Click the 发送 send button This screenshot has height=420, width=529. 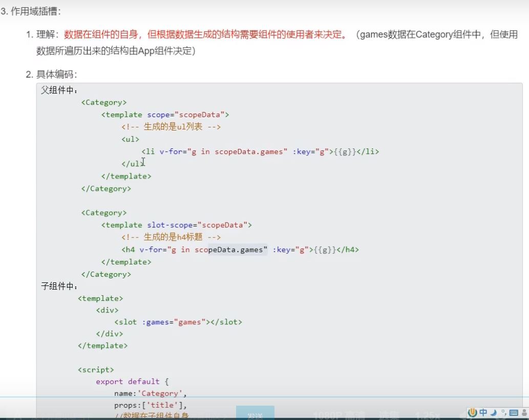click(x=255, y=414)
